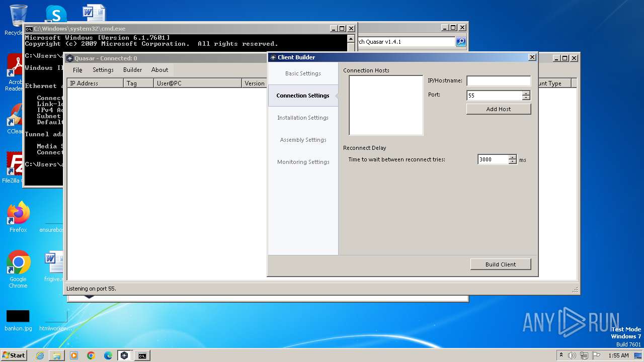Open the Word document desktop icon at top
Viewport: 644px width, 362px height.
[94, 13]
